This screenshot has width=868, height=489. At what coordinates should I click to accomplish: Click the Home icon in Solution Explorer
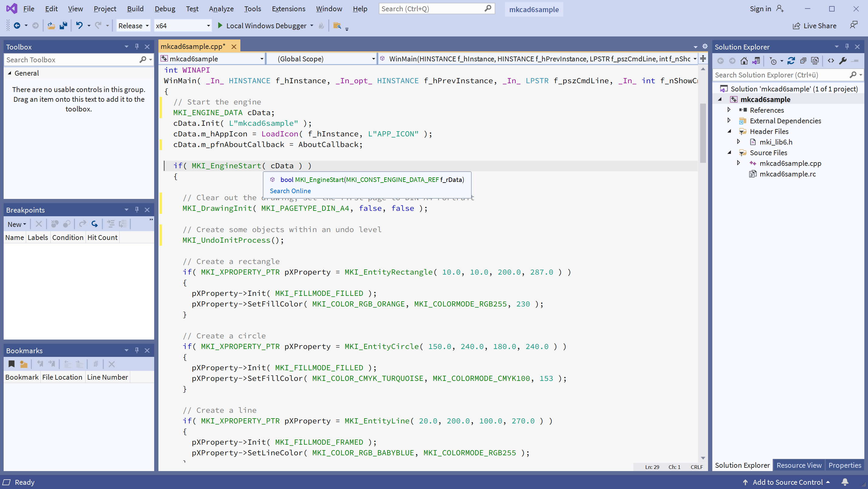coord(744,61)
